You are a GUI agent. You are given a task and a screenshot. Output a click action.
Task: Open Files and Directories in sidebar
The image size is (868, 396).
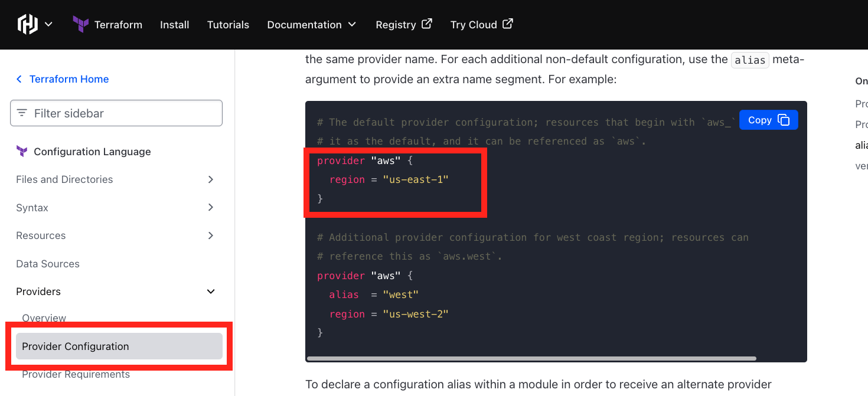(64, 179)
